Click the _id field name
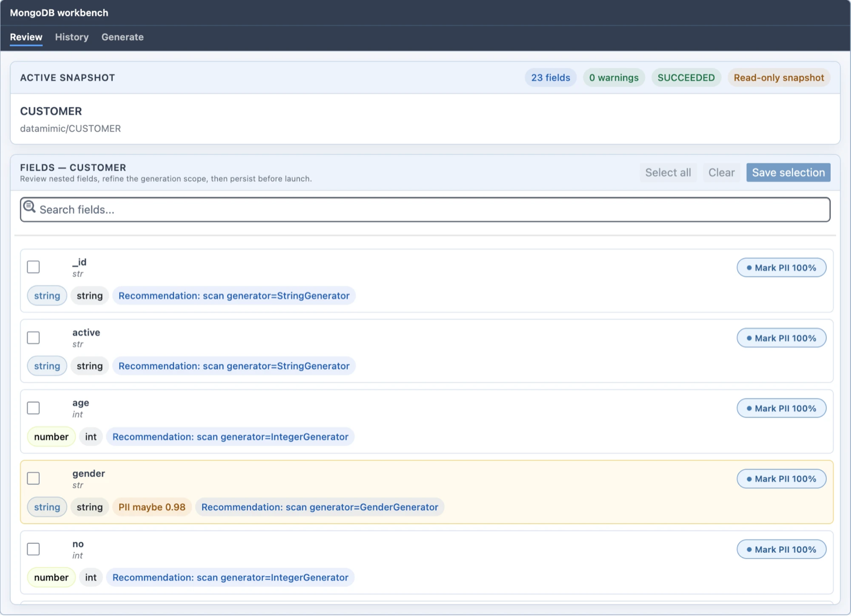 pyautogui.click(x=79, y=262)
